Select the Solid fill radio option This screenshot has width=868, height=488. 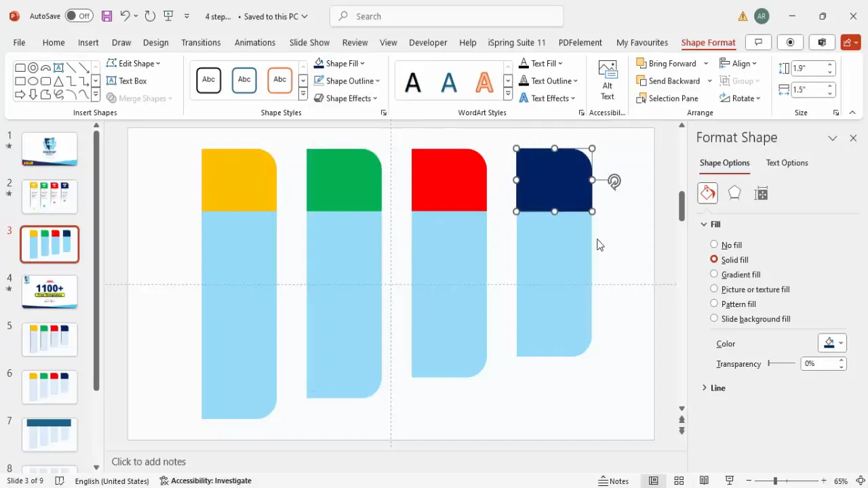point(714,260)
